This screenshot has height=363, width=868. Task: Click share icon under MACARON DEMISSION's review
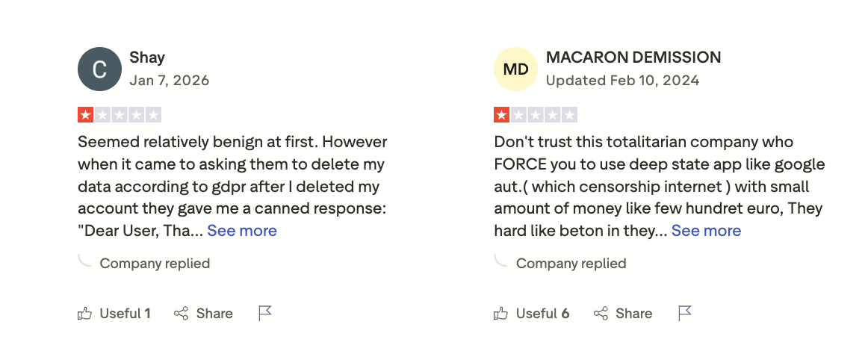click(x=601, y=314)
